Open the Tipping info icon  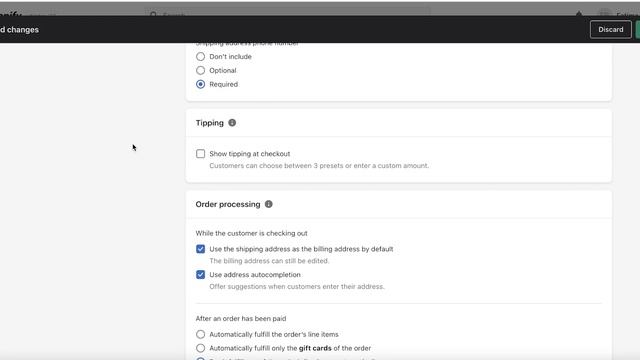pos(232,122)
